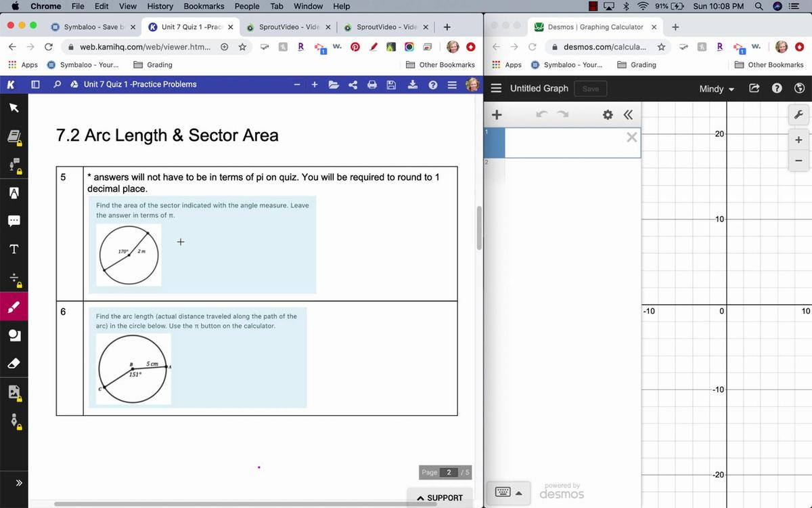Select the eraser tool in Kami

[14, 364]
